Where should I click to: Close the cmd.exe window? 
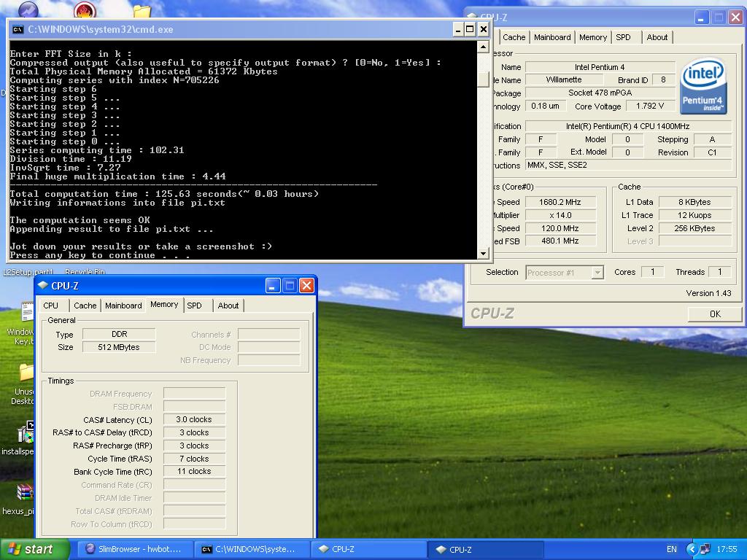[x=483, y=29]
